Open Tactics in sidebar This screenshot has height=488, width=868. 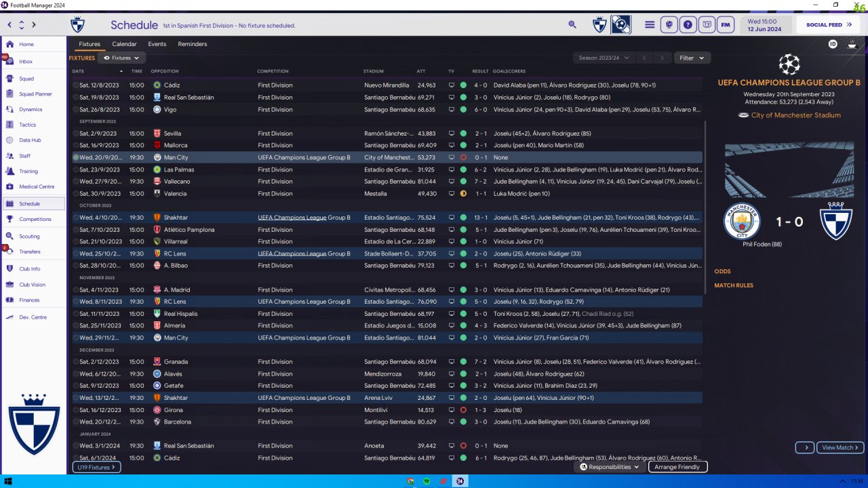pos(33,125)
